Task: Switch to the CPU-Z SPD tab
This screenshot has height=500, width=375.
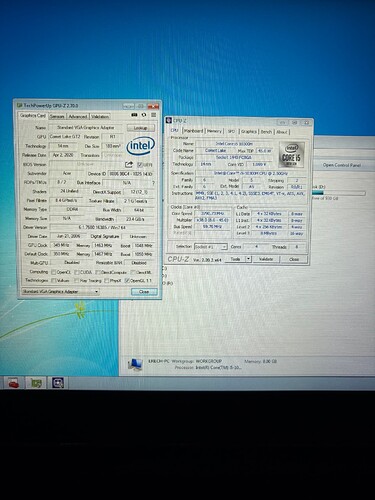Action: click(231, 131)
